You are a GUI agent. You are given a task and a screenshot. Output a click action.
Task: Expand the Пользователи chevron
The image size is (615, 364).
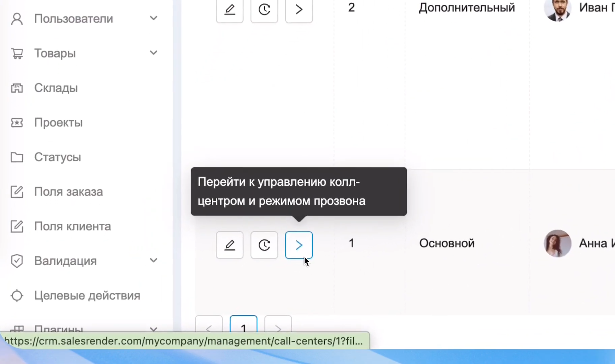(153, 18)
